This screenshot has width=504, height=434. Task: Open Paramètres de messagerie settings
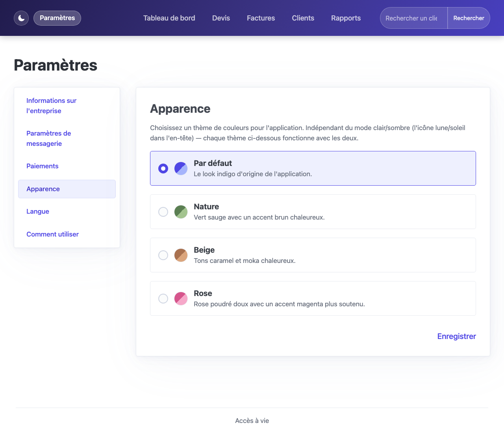[67, 138]
